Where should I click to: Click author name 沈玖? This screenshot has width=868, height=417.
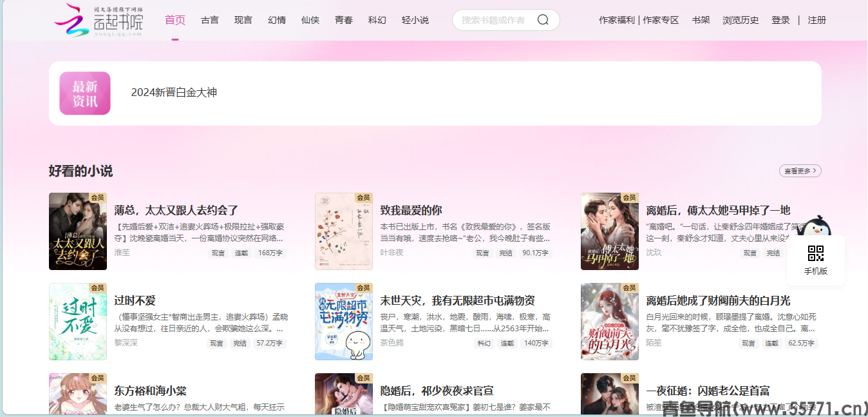click(654, 253)
